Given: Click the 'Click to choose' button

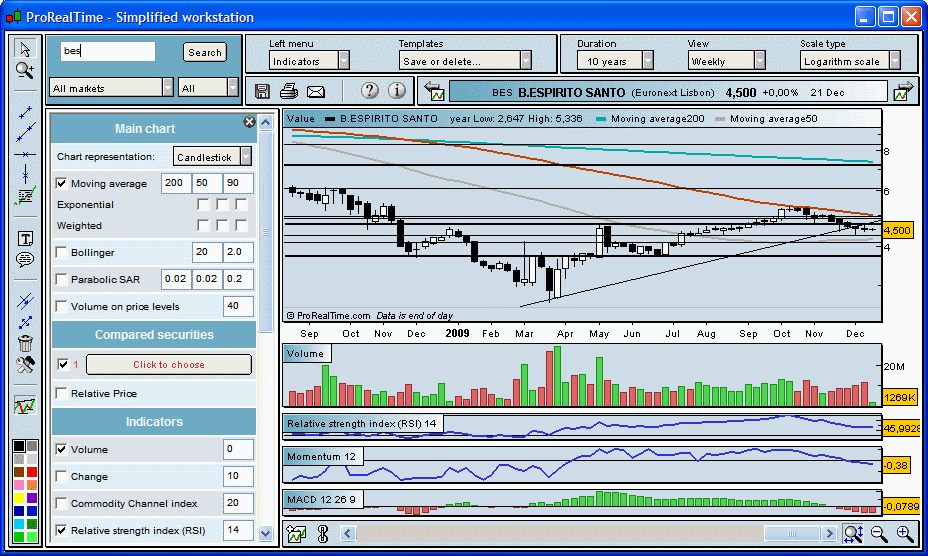Looking at the screenshot, I should pyautogui.click(x=169, y=364).
